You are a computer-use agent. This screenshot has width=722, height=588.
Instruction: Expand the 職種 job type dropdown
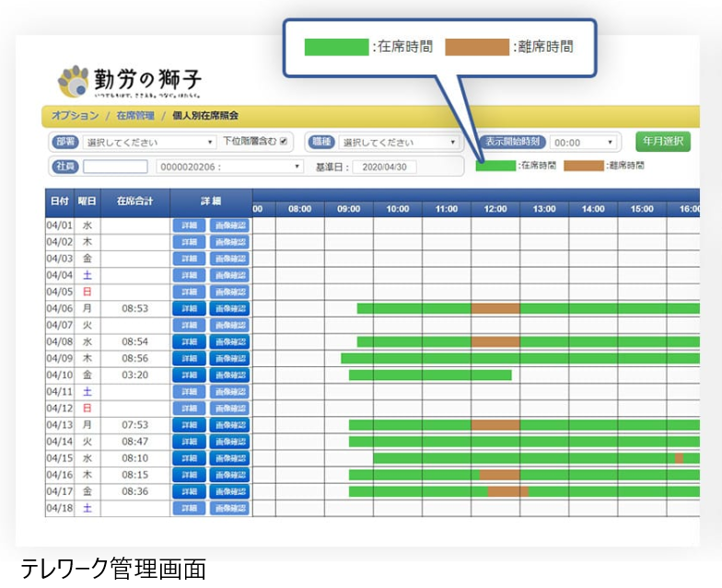(x=399, y=143)
